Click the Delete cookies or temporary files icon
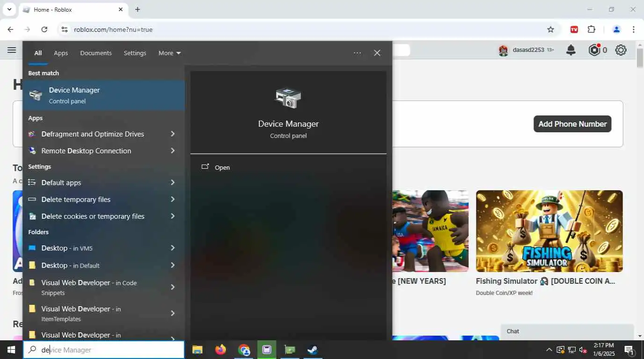The height and width of the screenshot is (359, 644). tap(32, 216)
